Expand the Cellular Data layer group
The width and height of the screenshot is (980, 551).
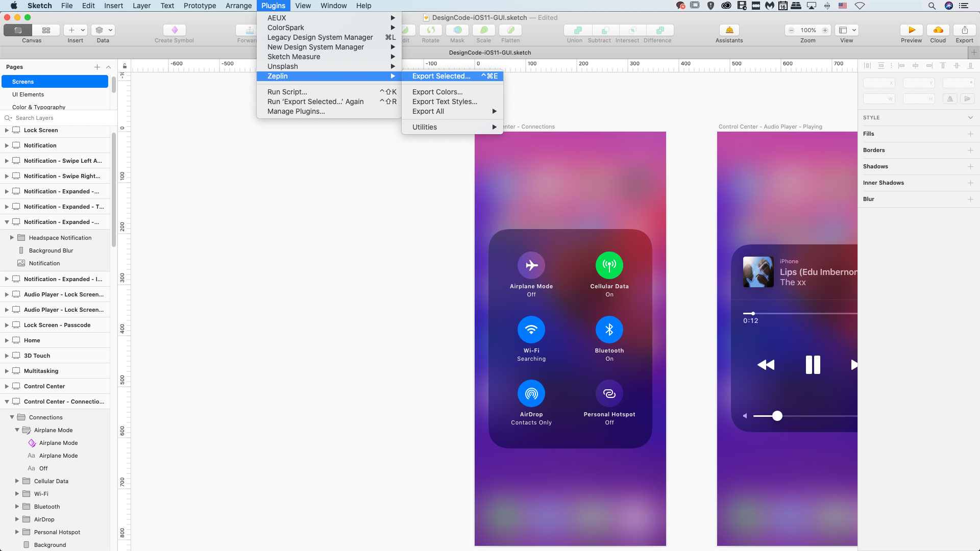[x=17, y=481]
